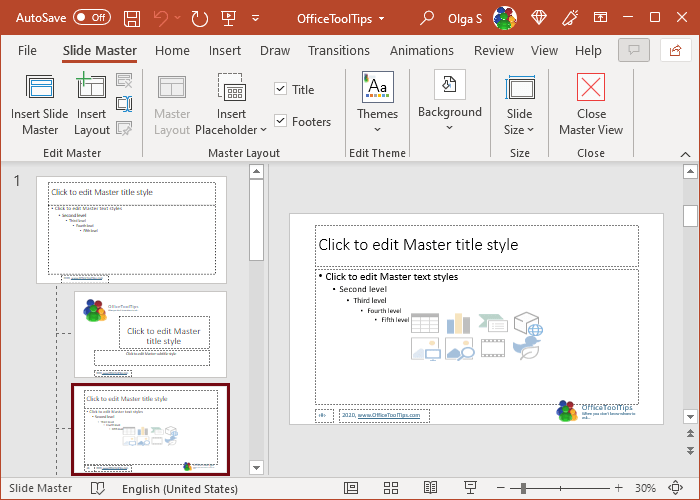Screen dimensions: 700x500
Task: Click the Pictures placeholder icon
Action: [425, 349]
